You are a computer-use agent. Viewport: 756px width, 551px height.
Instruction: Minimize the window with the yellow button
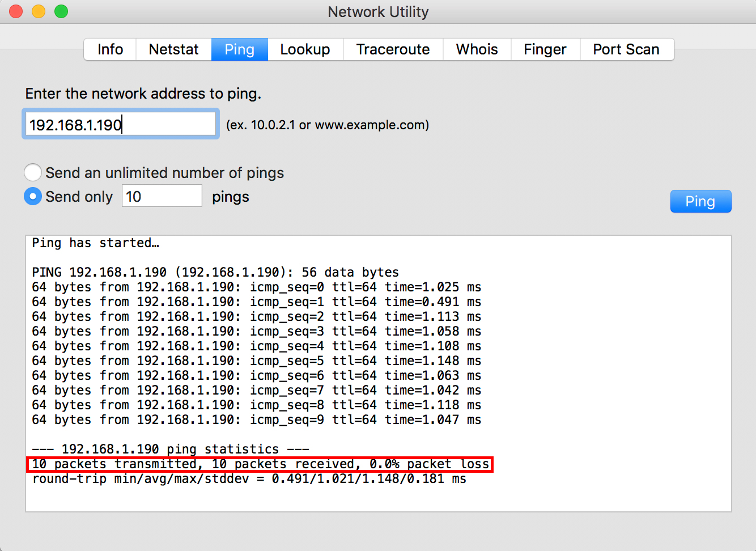(x=39, y=11)
